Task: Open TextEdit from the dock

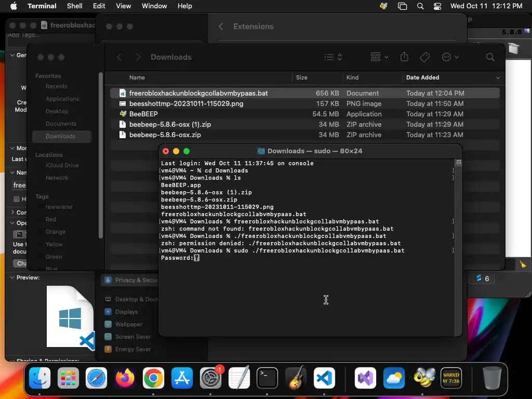Action: coord(239,378)
